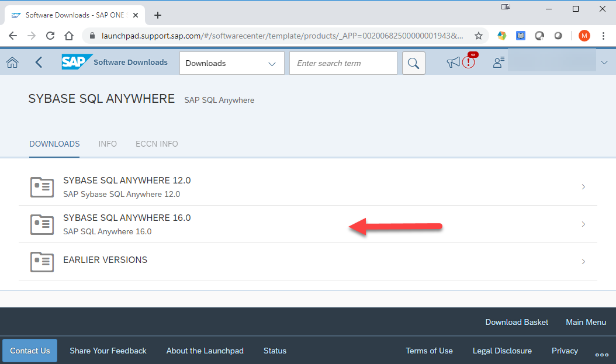Expand chevron on SQL Anywhere 16.0 row
616x364 pixels.
(x=583, y=224)
